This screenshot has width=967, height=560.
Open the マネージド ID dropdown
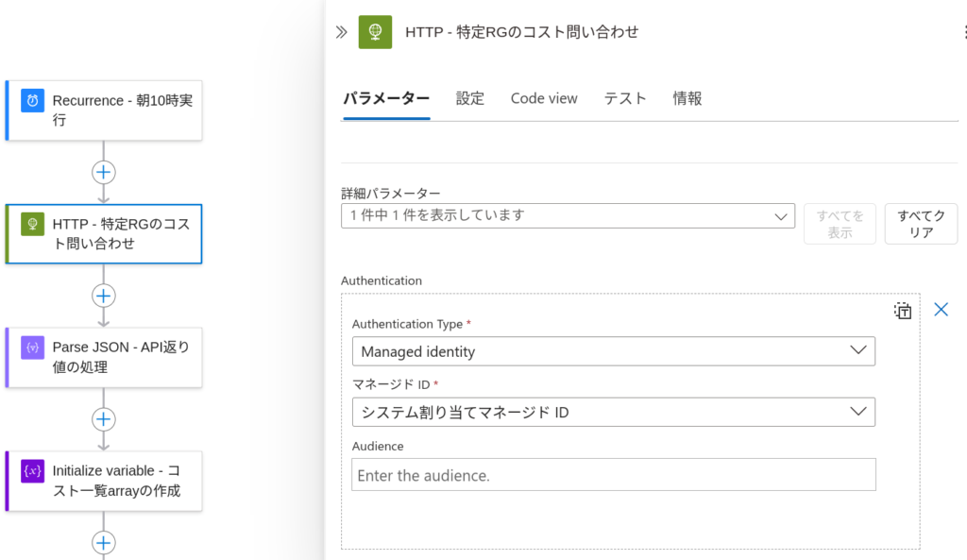click(x=614, y=412)
